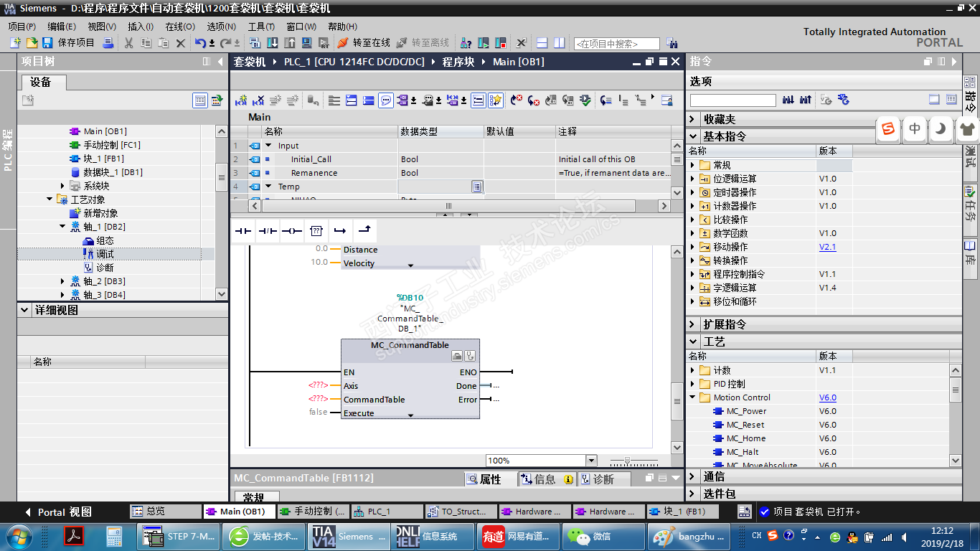This screenshot has width=980, height=551.
Task: Expand the 扩展指令 instructions section
Action: tap(693, 324)
